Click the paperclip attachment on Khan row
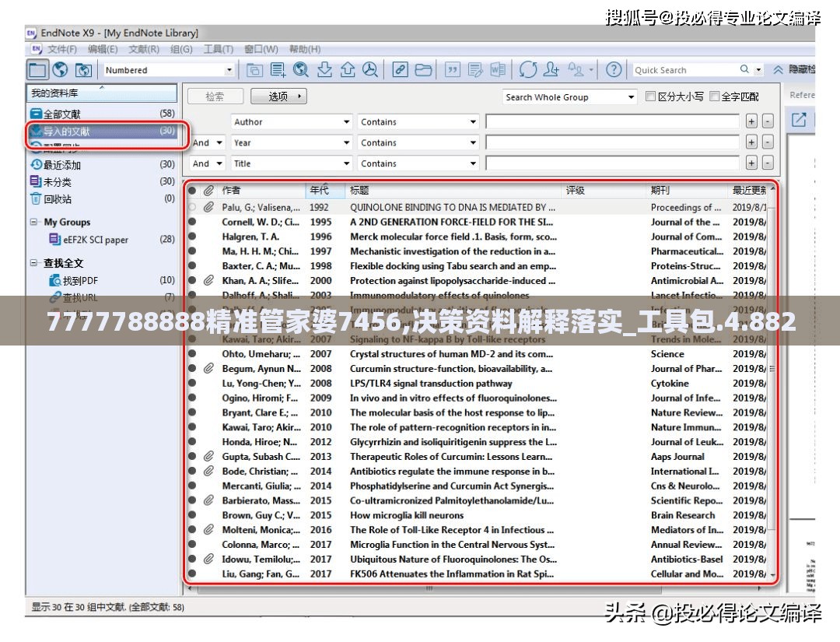This screenshot has width=840, height=642. pyautogui.click(x=209, y=280)
